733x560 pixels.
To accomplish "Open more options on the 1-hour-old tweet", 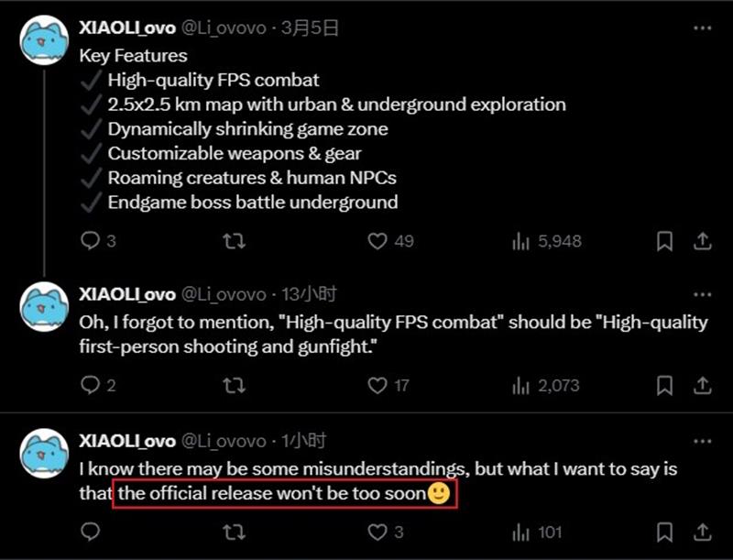I will click(702, 441).
